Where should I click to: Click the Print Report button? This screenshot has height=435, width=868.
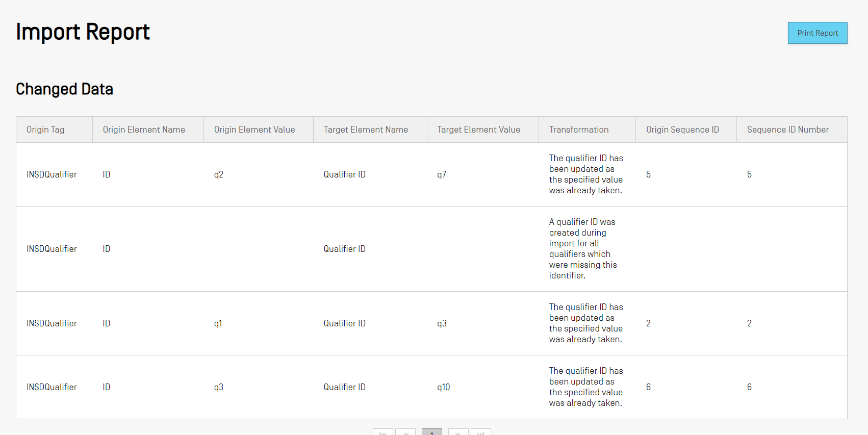[x=817, y=33]
